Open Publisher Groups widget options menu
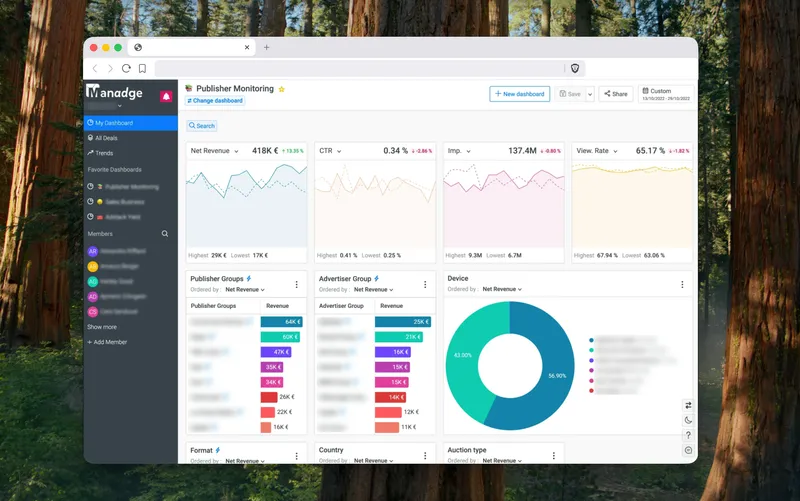This screenshot has width=800, height=501. 296,284
